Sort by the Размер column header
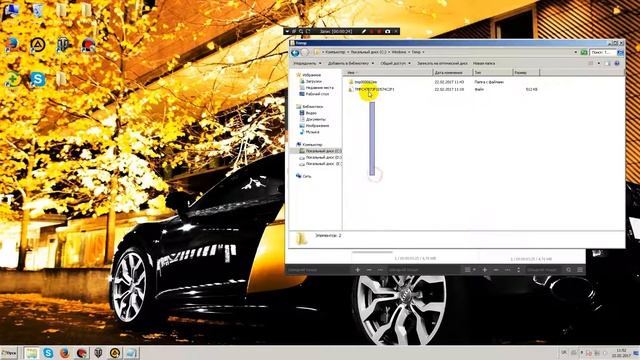 [526, 73]
